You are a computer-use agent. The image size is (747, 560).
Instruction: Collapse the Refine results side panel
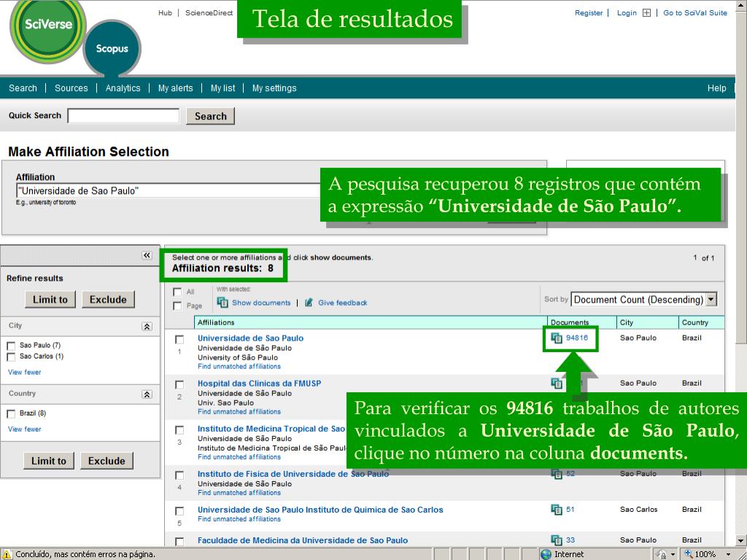click(x=147, y=256)
